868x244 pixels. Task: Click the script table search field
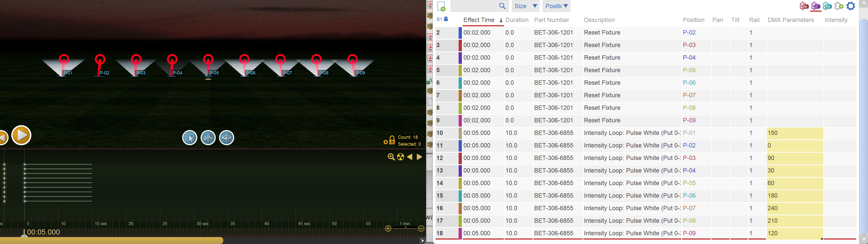click(x=474, y=6)
